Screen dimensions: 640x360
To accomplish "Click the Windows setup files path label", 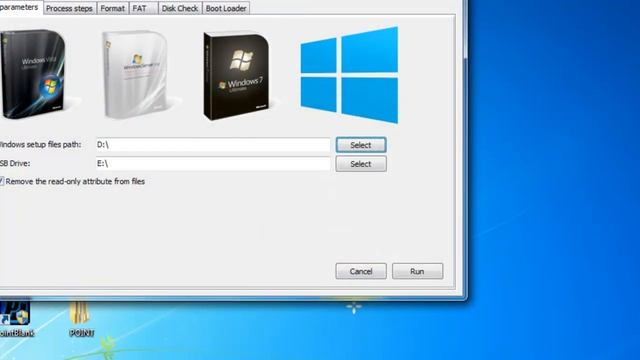I will point(40,144).
